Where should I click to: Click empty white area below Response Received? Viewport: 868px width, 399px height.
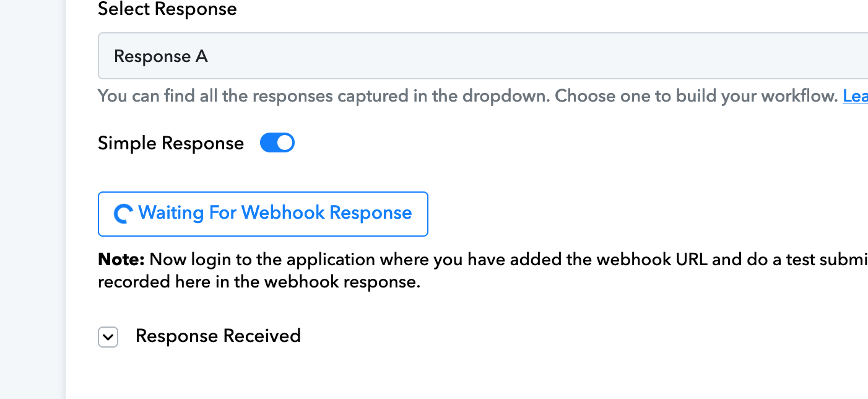point(464,375)
